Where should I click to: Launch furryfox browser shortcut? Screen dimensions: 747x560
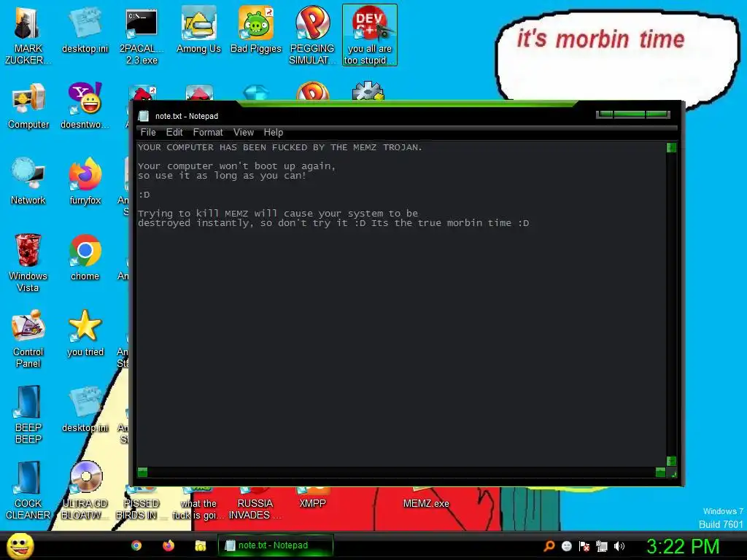[x=85, y=182]
